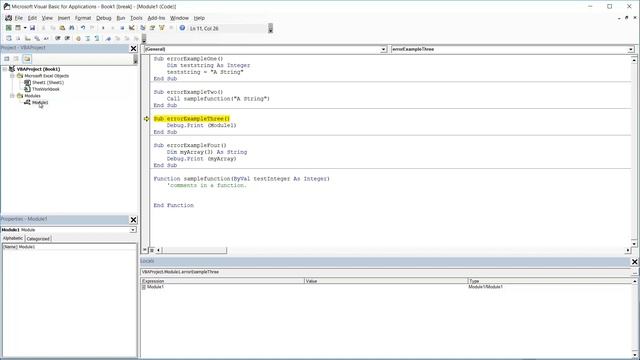Image resolution: width=640 pixels, height=360 pixels.
Task: Open Project Explorer from the toolbar icon
Action: click(142, 28)
